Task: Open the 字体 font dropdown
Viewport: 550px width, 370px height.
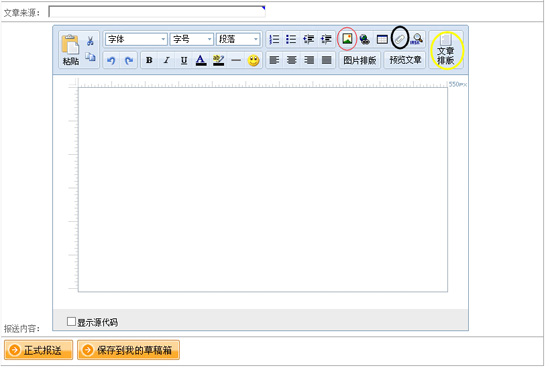Action: click(x=136, y=39)
